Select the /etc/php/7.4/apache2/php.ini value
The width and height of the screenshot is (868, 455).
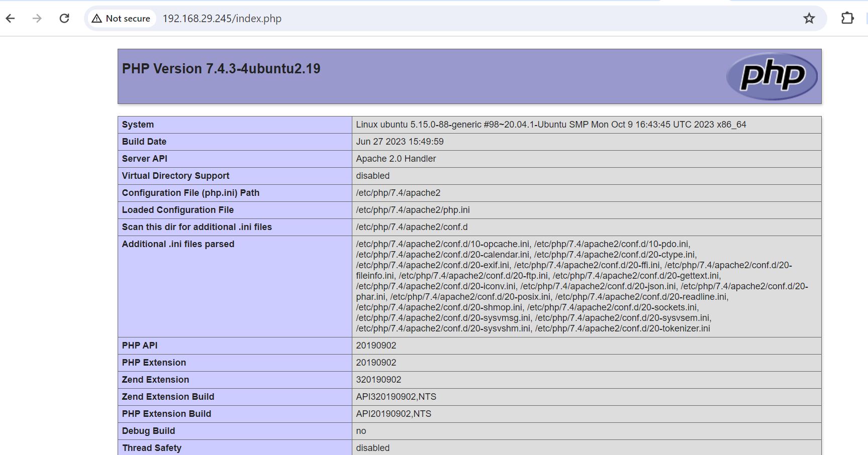tap(413, 210)
